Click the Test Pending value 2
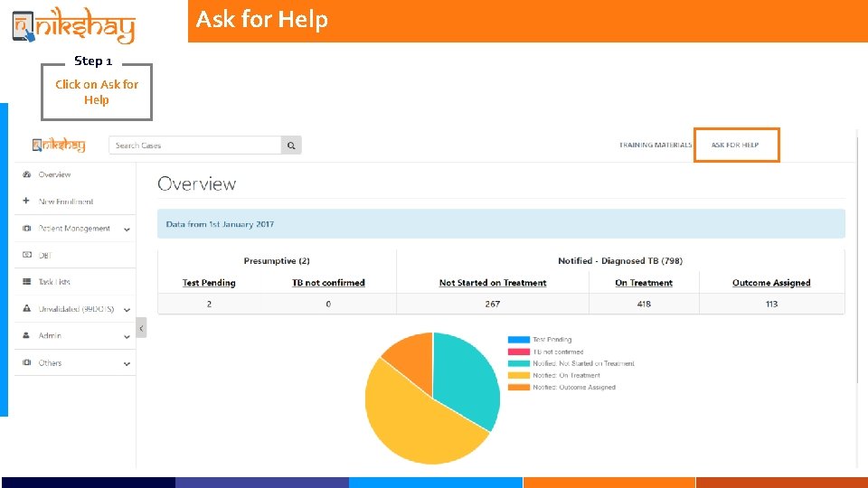 [209, 304]
